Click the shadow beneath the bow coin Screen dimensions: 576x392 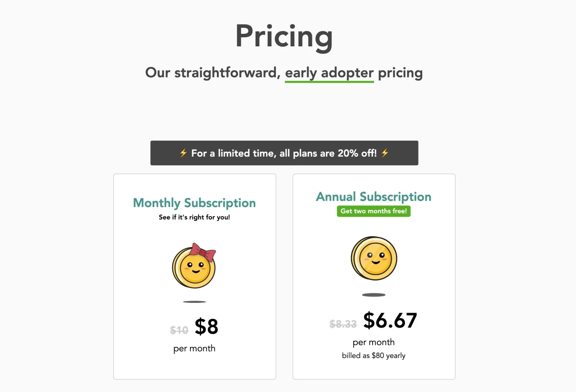194,302
